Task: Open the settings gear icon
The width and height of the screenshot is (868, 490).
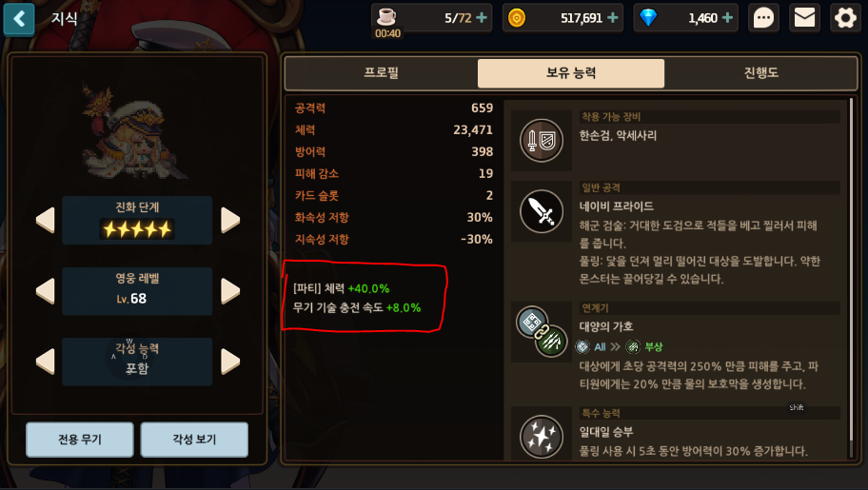Action: click(x=845, y=18)
